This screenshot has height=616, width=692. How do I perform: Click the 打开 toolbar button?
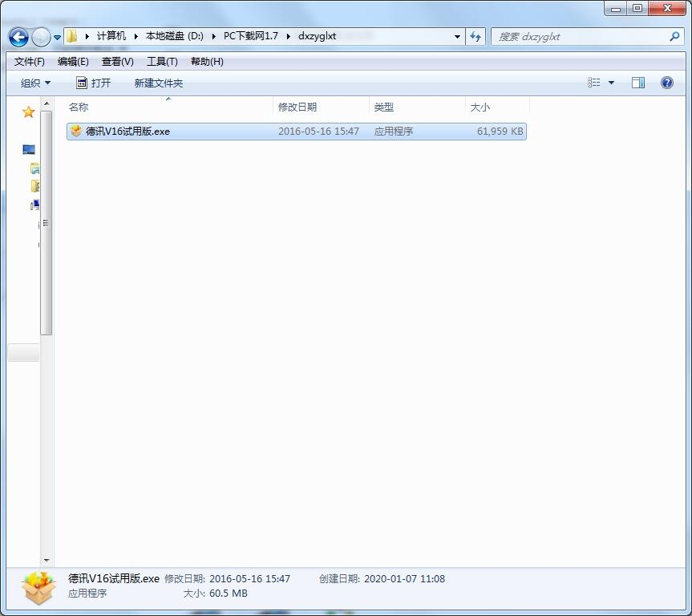point(93,83)
